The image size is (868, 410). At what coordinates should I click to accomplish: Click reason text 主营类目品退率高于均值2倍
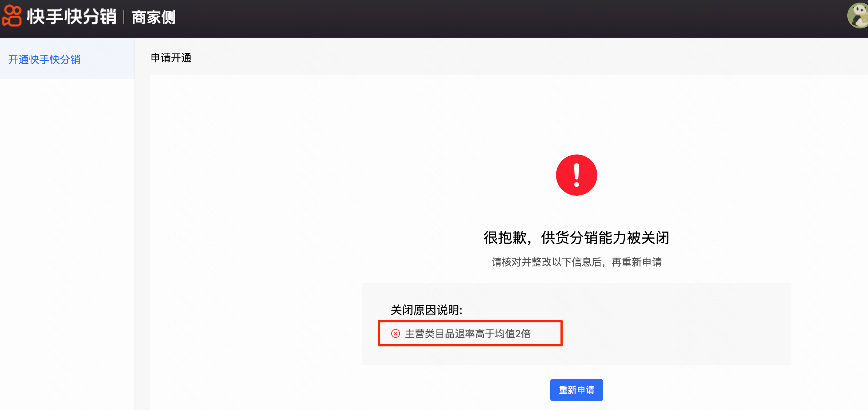468,334
